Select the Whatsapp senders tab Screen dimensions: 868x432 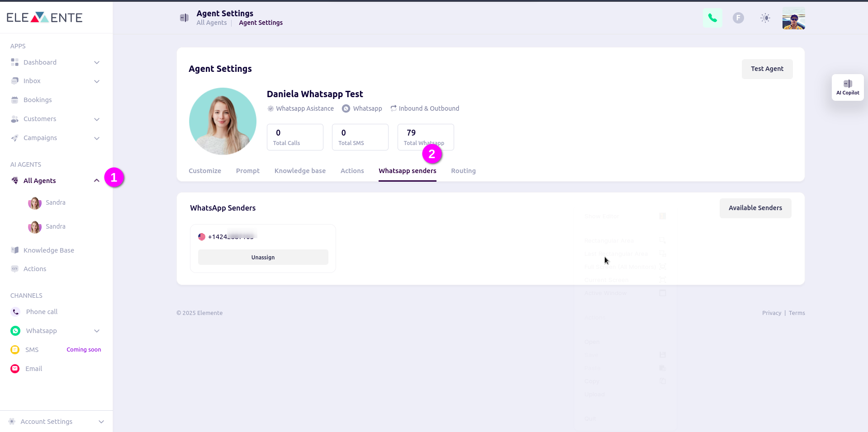[x=408, y=171]
